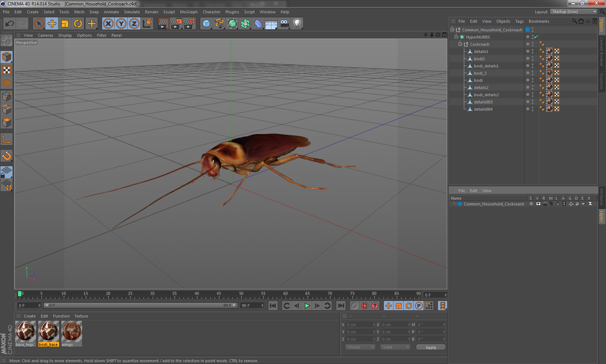This screenshot has width=606, height=364.
Task: Open the MoGraph menu
Action: tap(189, 12)
